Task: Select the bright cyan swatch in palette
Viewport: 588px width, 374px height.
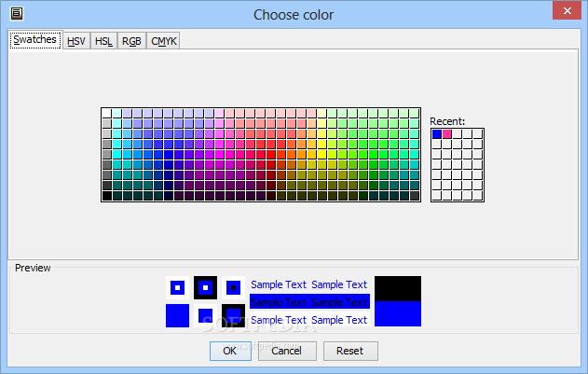Action: click(117, 154)
